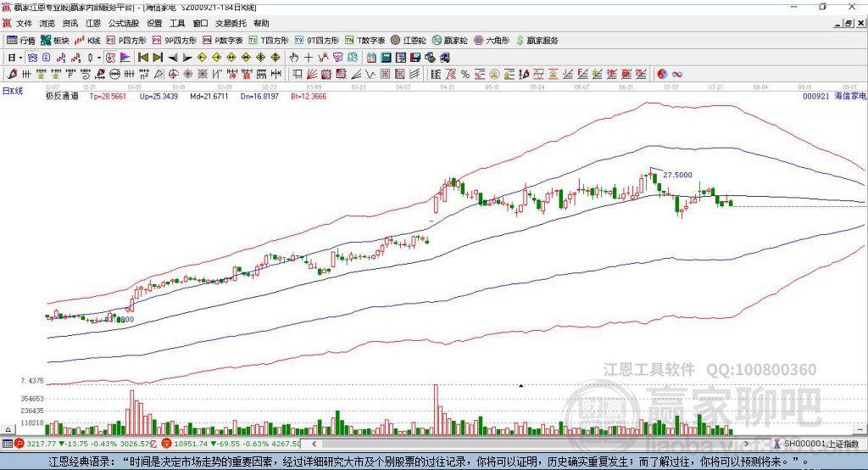The image size is (868, 470).
Task: Select the spiral drawing tool
Action: 86,74
